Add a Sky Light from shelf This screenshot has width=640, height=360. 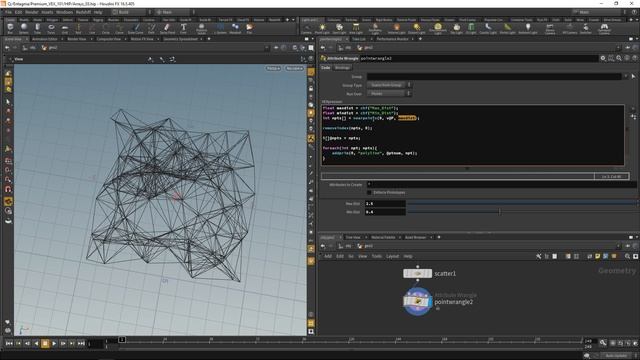[456, 28]
